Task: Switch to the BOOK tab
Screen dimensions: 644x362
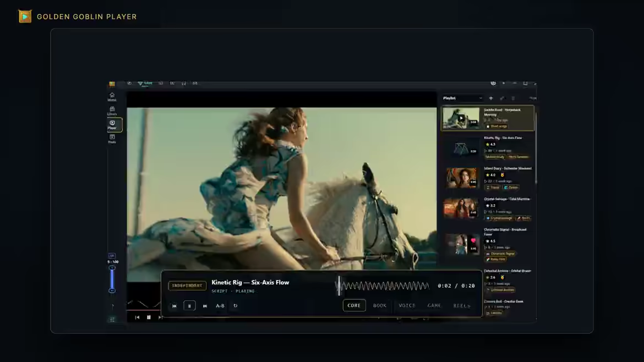Action: click(379, 305)
